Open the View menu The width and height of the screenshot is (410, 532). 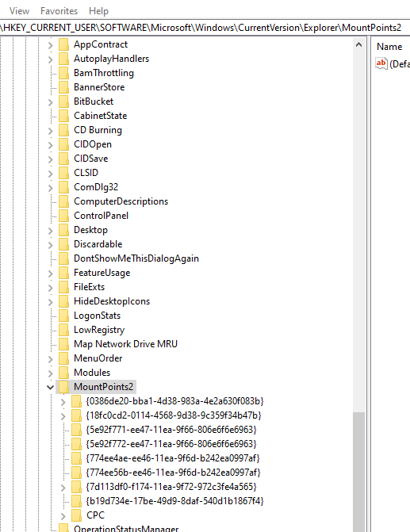[19, 11]
